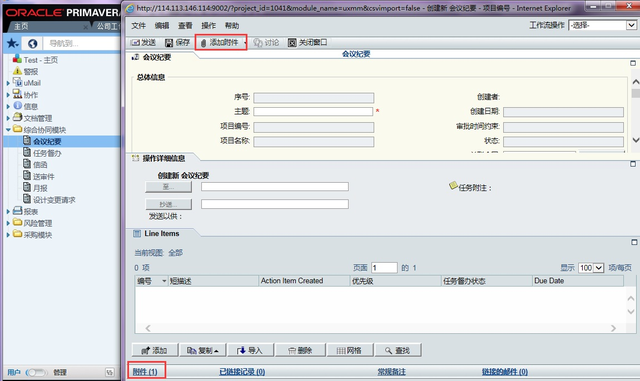Click the 添加 add line item button
Image resolution: width=640 pixels, height=381 pixels.
tap(155, 350)
